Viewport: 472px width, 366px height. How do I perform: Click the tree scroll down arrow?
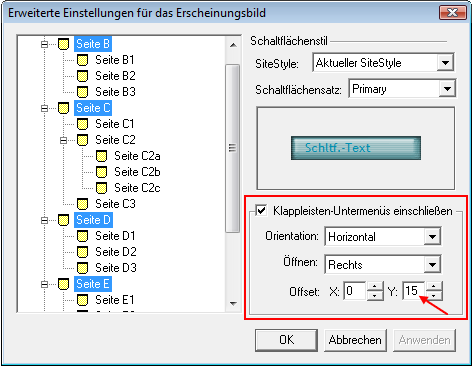(x=233, y=304)
